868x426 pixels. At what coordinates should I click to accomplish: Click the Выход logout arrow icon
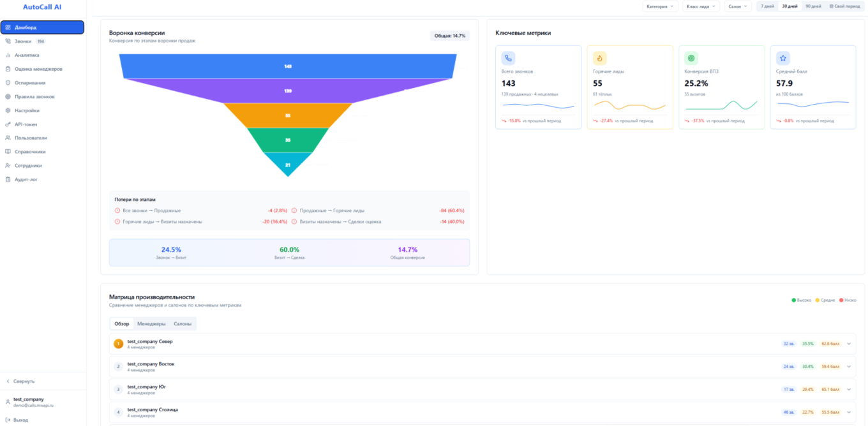click(8, 420)
